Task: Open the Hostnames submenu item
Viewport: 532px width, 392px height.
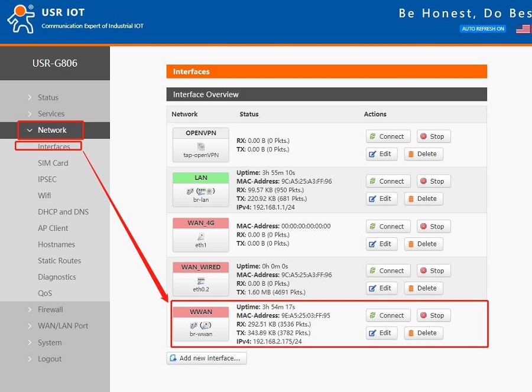Action: pyautogui.click(x=56, y=244)
